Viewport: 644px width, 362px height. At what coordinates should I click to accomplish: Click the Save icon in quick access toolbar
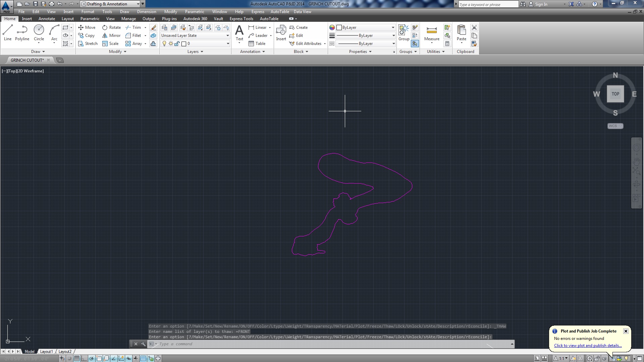(x=36, y=4)
